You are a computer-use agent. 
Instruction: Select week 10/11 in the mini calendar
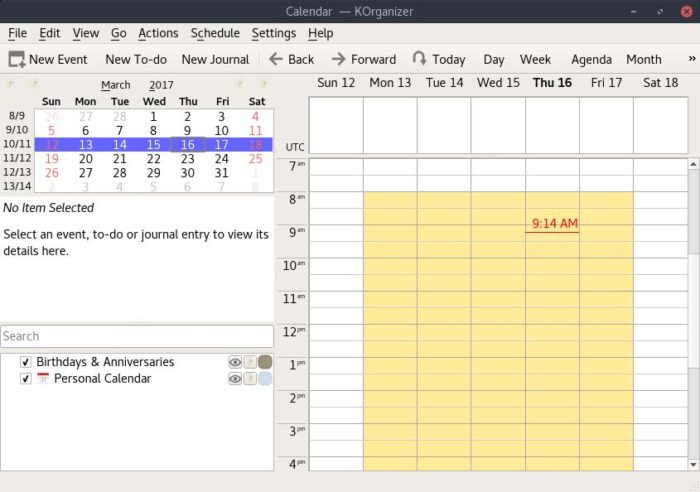pyautogui.click(x=17, y=144)
